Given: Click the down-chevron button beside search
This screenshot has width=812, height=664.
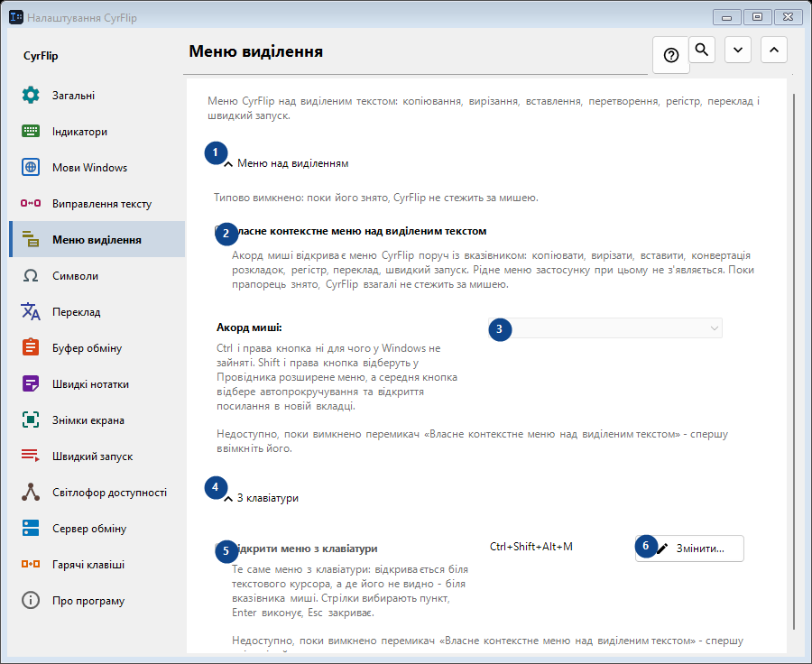Looking at the screenshot, I should pyautogui.click(x=738, y=50).
